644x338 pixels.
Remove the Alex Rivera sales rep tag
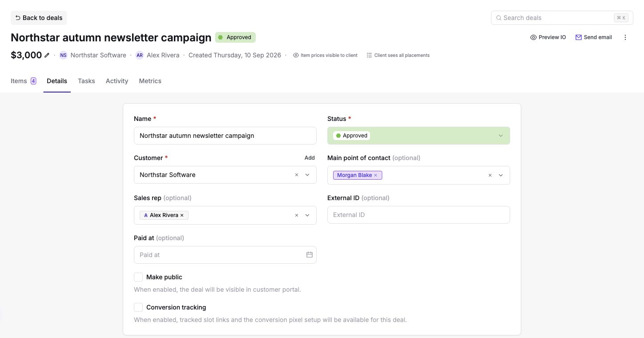click(x=182, y=215)
